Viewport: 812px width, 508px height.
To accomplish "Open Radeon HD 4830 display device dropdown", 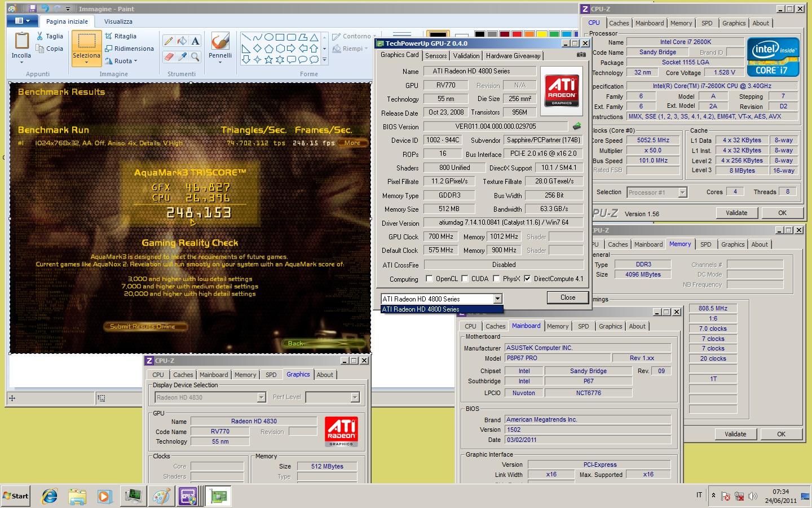I will coord(261,397).
